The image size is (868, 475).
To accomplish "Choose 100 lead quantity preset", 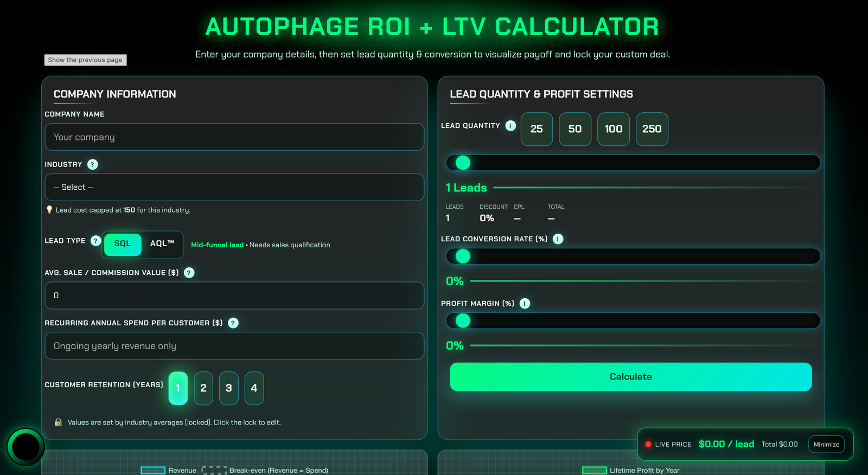I will 614,129.
